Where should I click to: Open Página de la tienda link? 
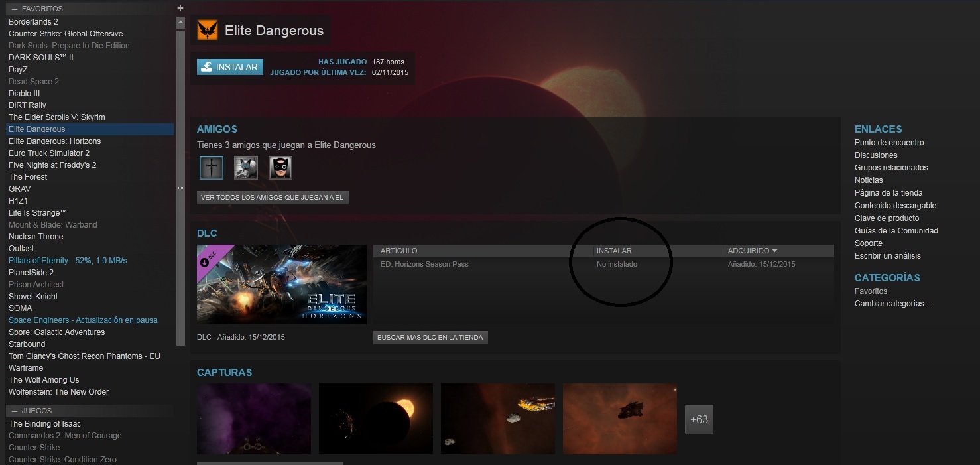pos(888,193)
